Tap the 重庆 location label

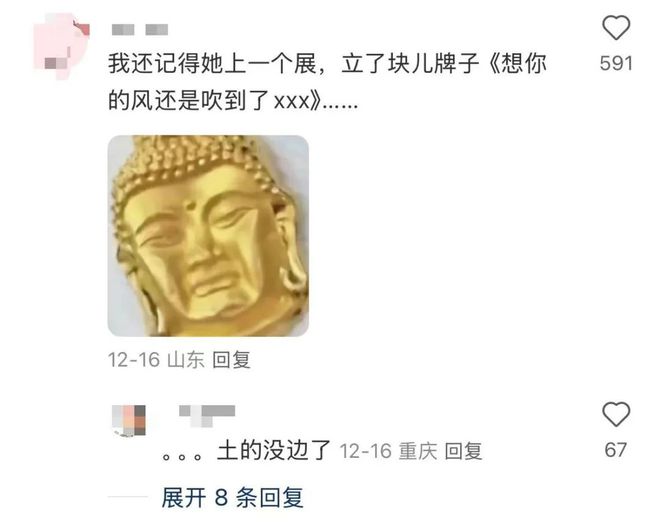[418, 451]
